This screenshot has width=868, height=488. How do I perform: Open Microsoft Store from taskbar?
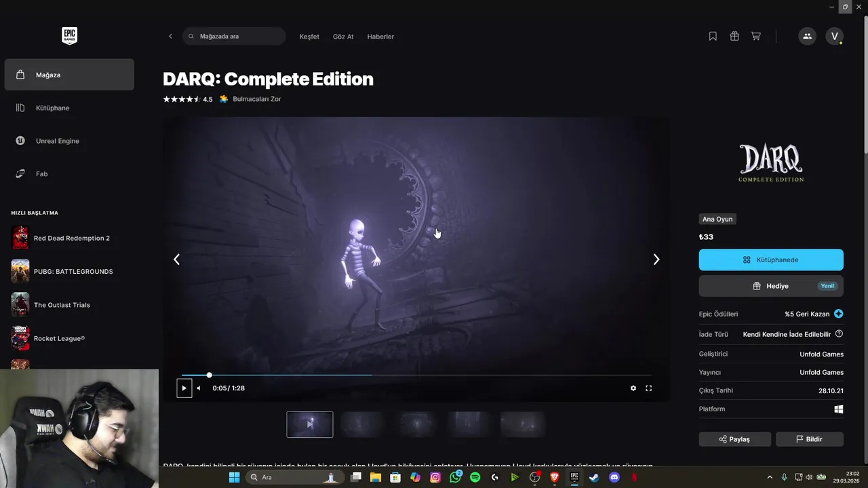click(395, 477)
